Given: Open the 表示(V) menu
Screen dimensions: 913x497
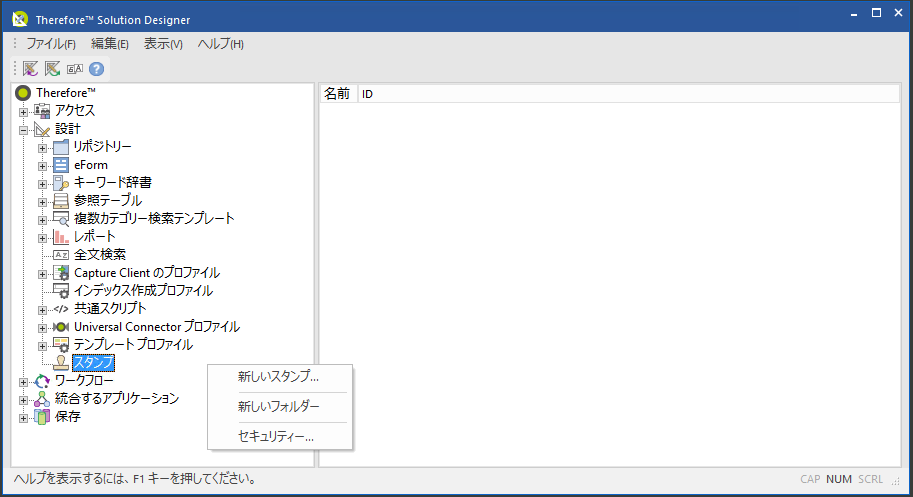Looking at the screenshot, I should pyautogui.click(x=163, y=44).
